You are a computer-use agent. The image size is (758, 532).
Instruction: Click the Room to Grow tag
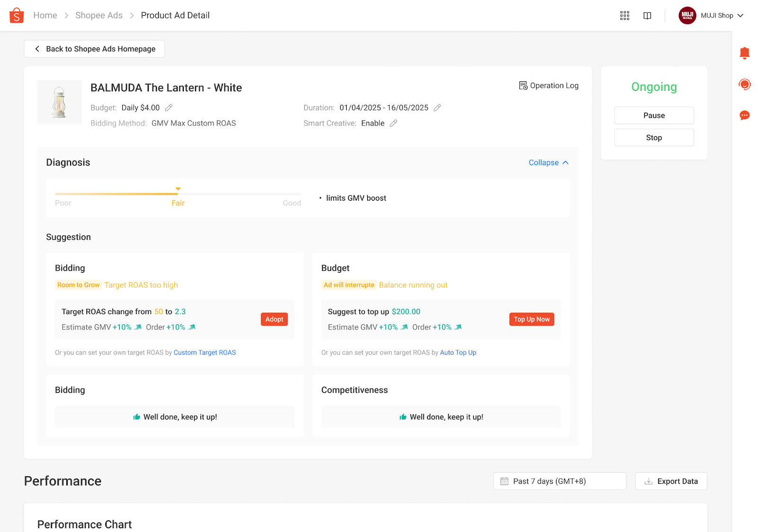click(x=79, y=285)
